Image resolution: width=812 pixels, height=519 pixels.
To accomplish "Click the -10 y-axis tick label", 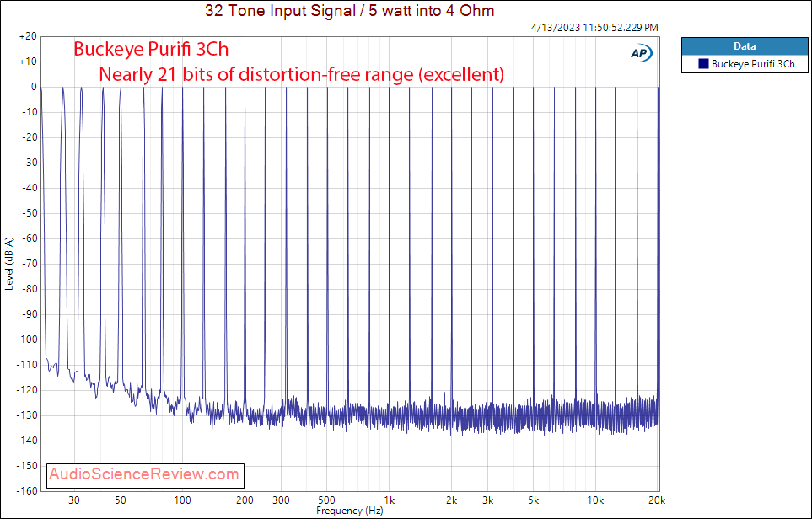I will (29, 112).
